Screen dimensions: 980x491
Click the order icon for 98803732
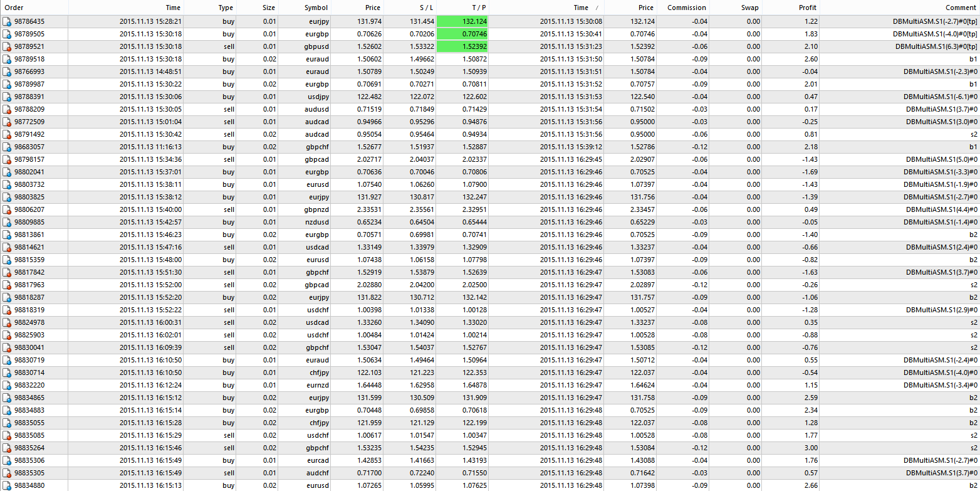(x=7, y=184)
